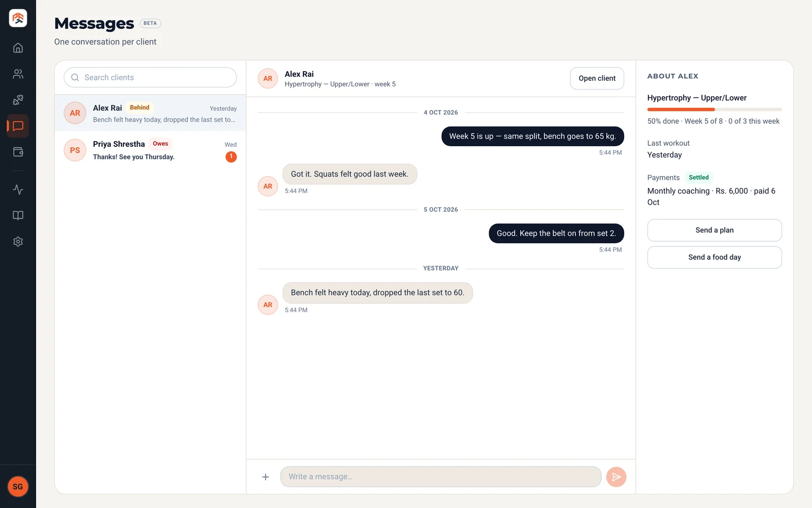Click the Behind status tag
812x508 pixels.
pos(140,108)
